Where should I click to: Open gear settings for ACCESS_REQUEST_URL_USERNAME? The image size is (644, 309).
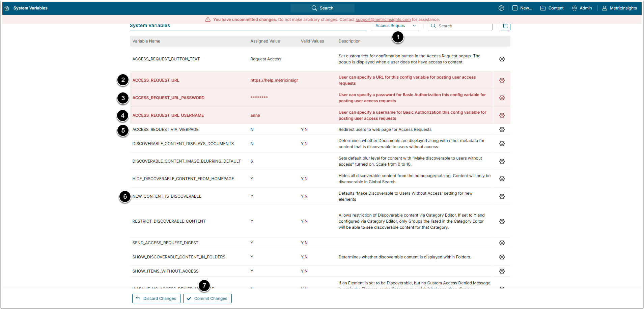pos(502,115)
